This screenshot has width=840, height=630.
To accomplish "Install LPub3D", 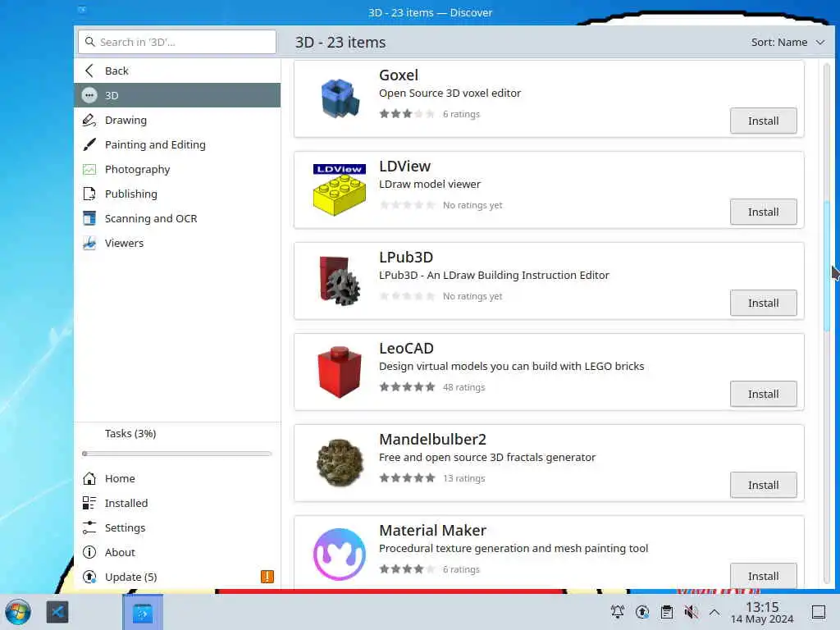I will point(763,304).
